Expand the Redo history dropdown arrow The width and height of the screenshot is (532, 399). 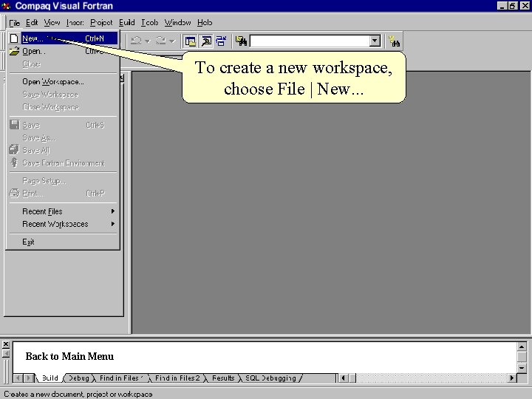pos(172,41)
